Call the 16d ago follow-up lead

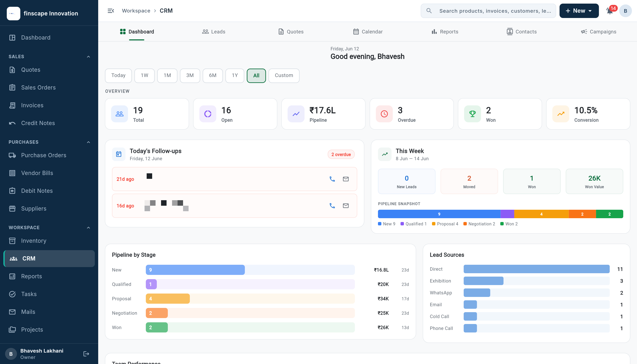(x=332, y=206)
